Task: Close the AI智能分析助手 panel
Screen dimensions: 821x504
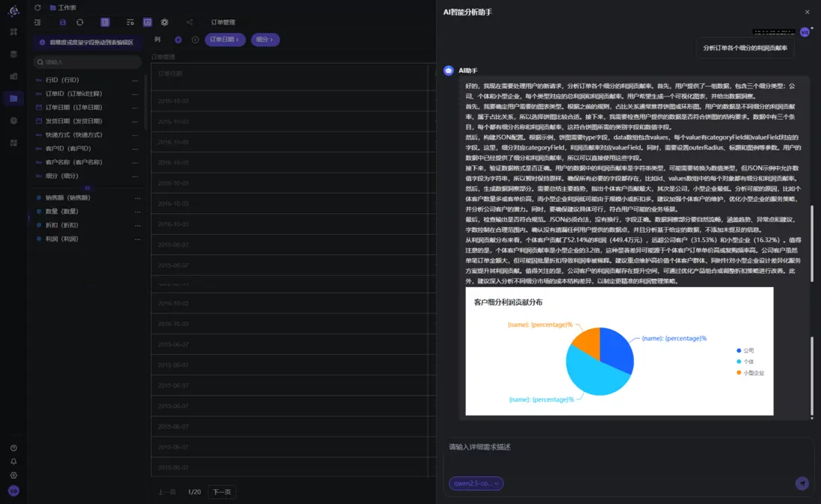Action: coord(807,12)
